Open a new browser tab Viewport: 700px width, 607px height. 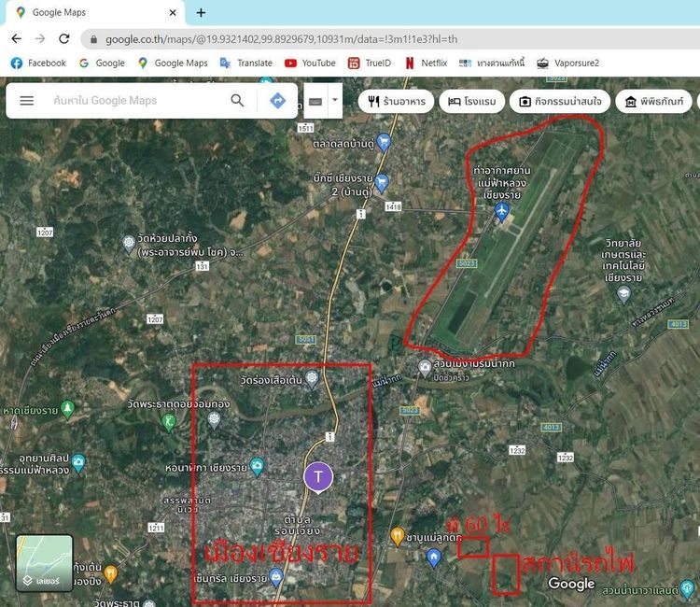tap(201, 12)
